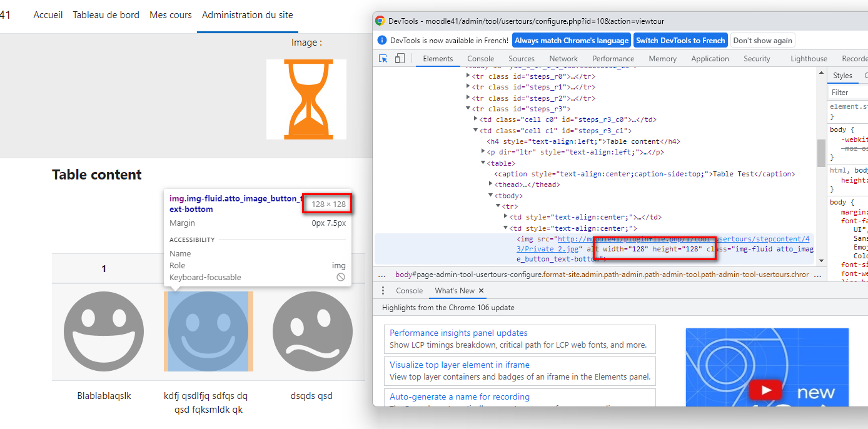Expand the thead element node
Screen dimensions: 868x429
click(491, 184)
